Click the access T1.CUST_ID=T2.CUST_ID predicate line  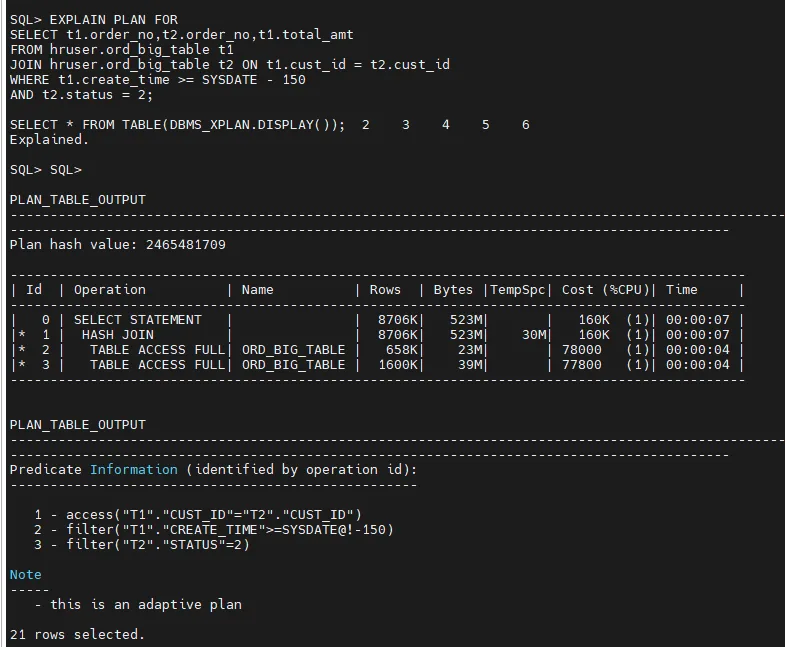tap(198, 514)
